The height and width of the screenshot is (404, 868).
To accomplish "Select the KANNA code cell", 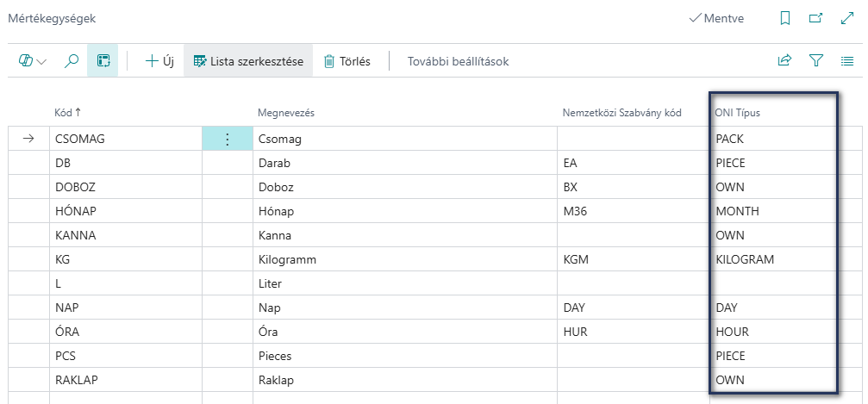I will [x=126, y=235].
